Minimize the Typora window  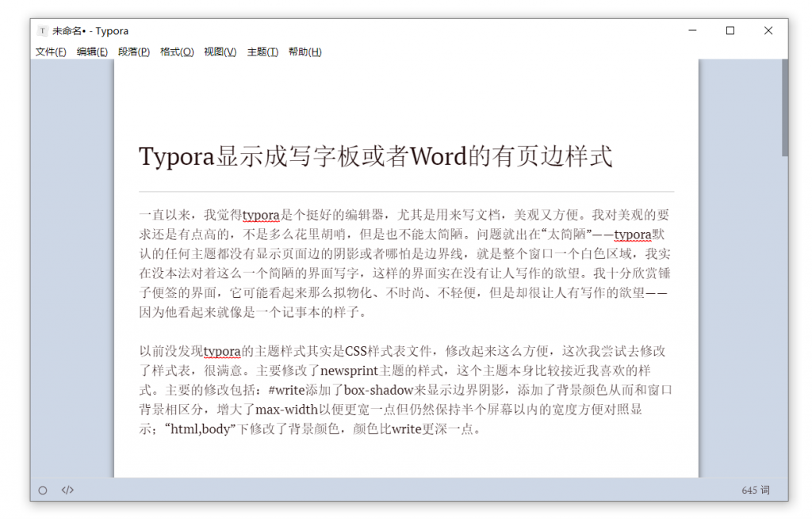[692, 31]
